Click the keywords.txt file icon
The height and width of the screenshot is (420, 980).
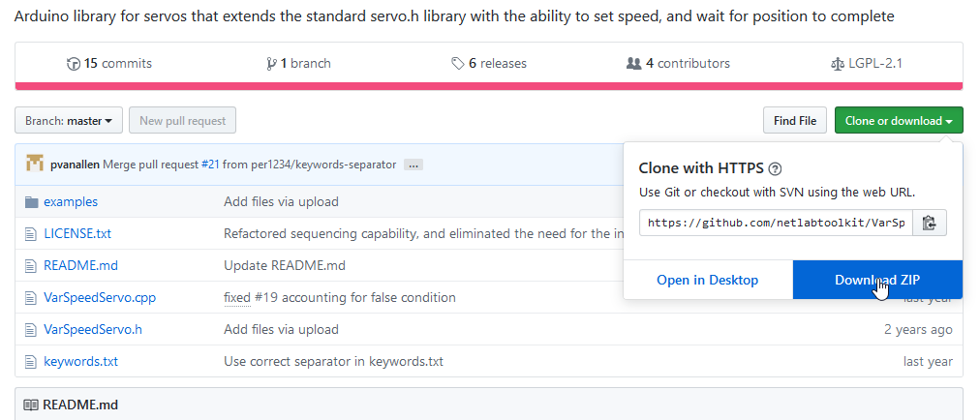coord(31,361)
